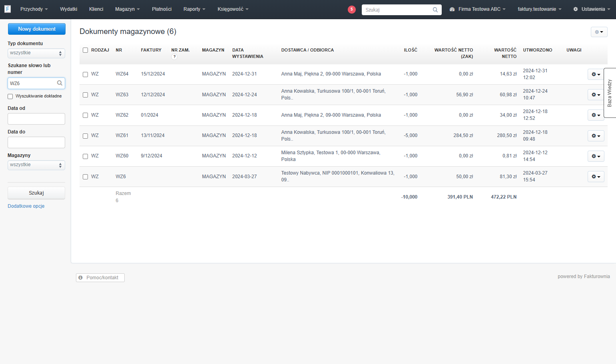Click the search icon in the WZ6 field

pyautogui.click(x=60, y=83)
